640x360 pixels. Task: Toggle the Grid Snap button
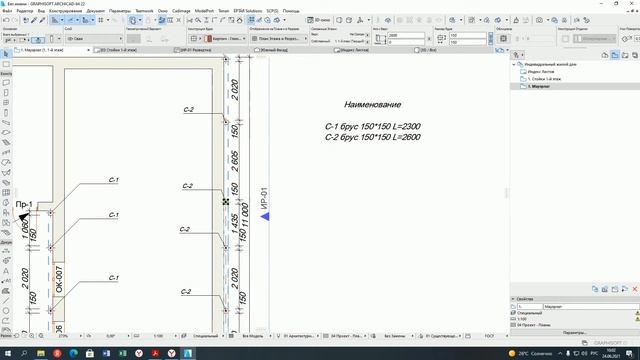[x=100, y=20]
